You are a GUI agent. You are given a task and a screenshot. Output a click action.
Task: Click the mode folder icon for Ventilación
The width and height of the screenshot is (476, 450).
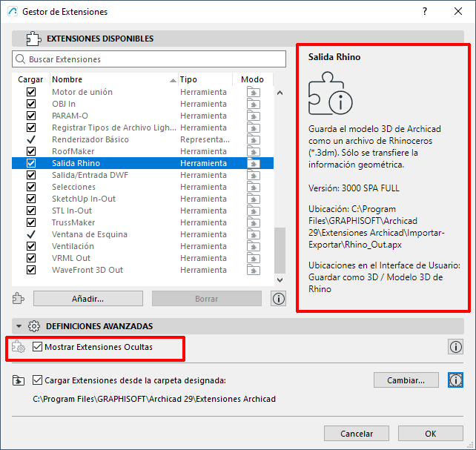coord(254,246)
